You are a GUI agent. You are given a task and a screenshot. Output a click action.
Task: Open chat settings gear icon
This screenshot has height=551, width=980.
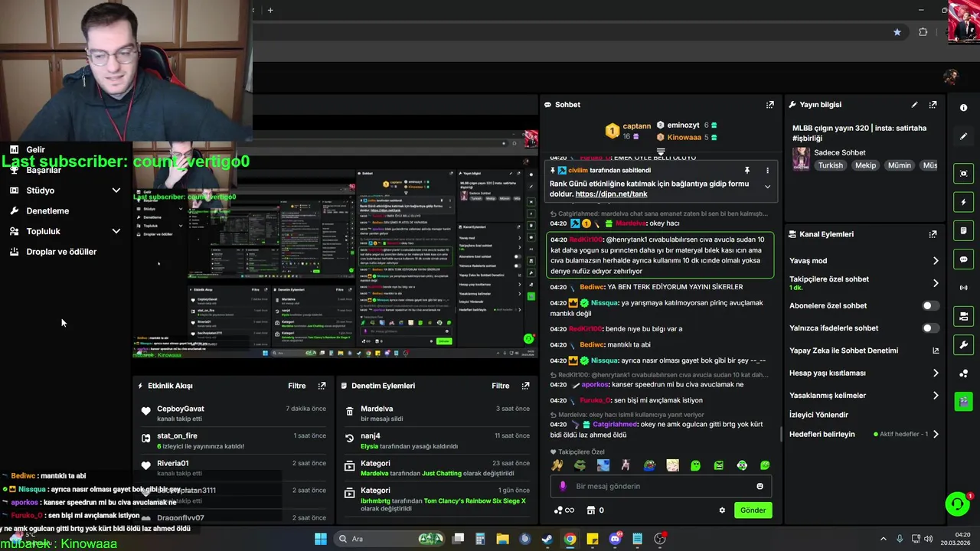tap(722, 510)
